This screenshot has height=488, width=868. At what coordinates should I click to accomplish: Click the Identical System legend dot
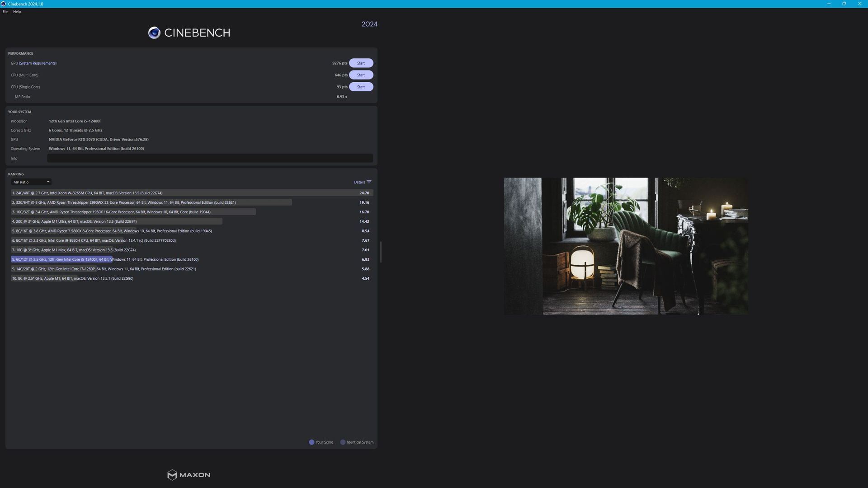(343, 442)
